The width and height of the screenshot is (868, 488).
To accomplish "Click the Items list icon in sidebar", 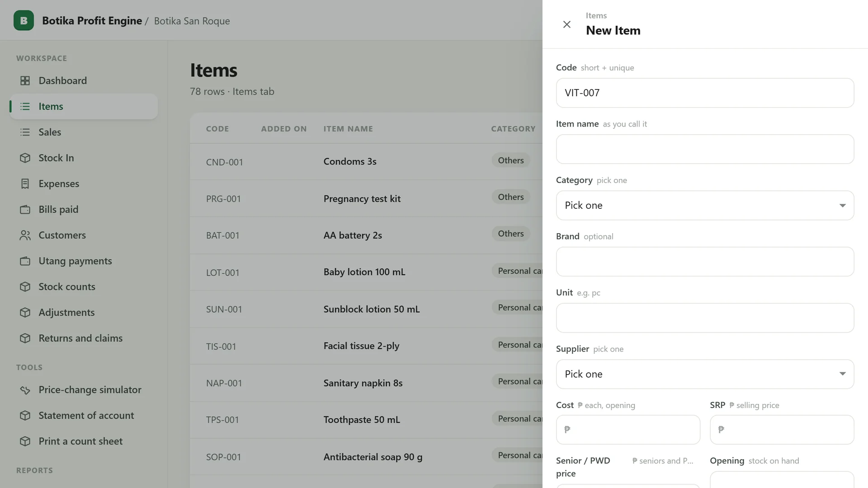I will pyautogui.click(x=25, y=106).
